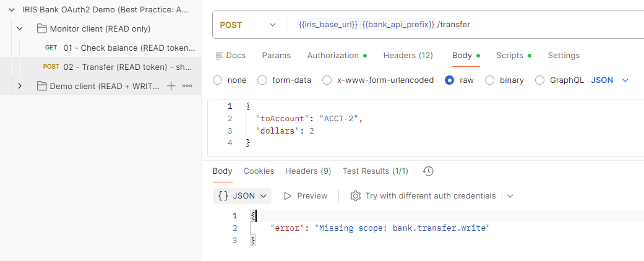Expand the Demo client folder chevron

(20, 86)
